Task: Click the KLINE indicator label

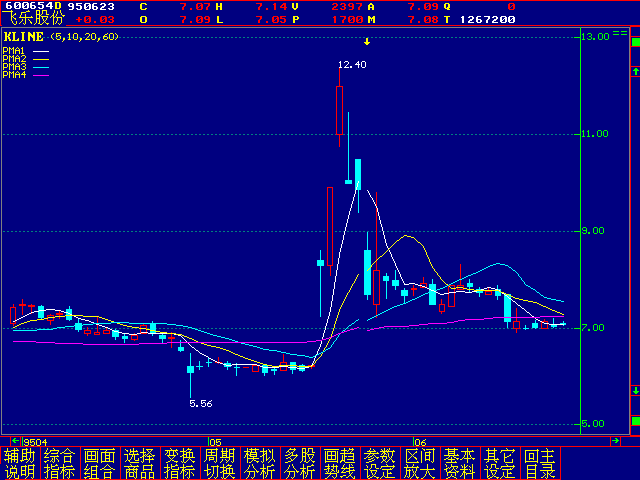Action: (24, 36)
